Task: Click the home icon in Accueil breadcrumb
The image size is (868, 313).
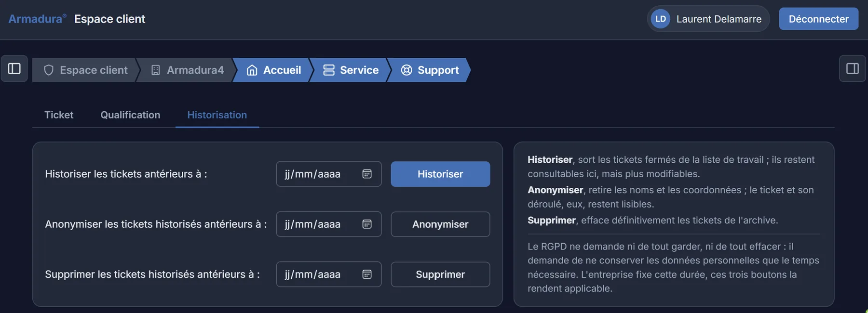Action: click(x=252, y=70)
